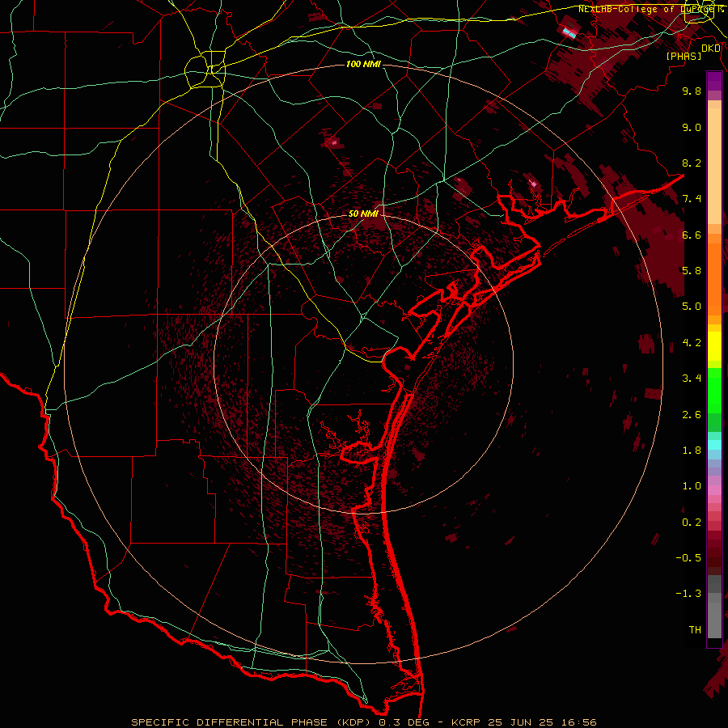The width and height of the screenshot is (728, 728).
Task: Click the 5.8 legend value
Action: click(x=692, y=271)
